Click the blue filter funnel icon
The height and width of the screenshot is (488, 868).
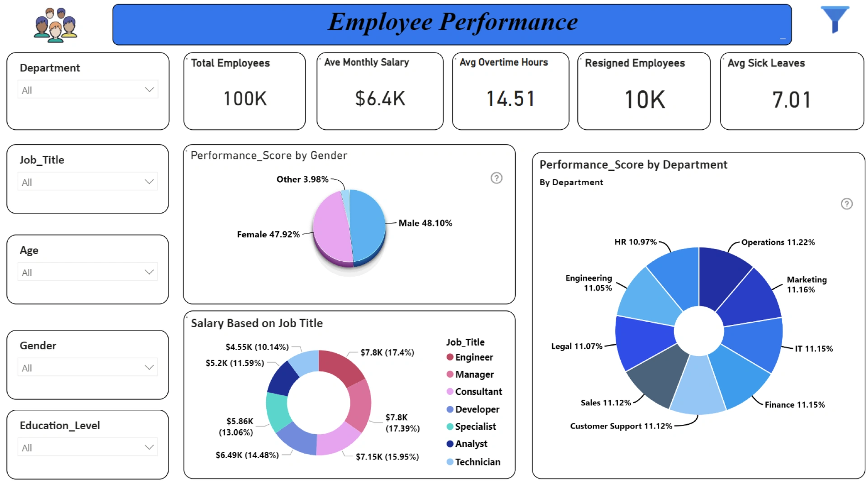(x=835, y=20)
